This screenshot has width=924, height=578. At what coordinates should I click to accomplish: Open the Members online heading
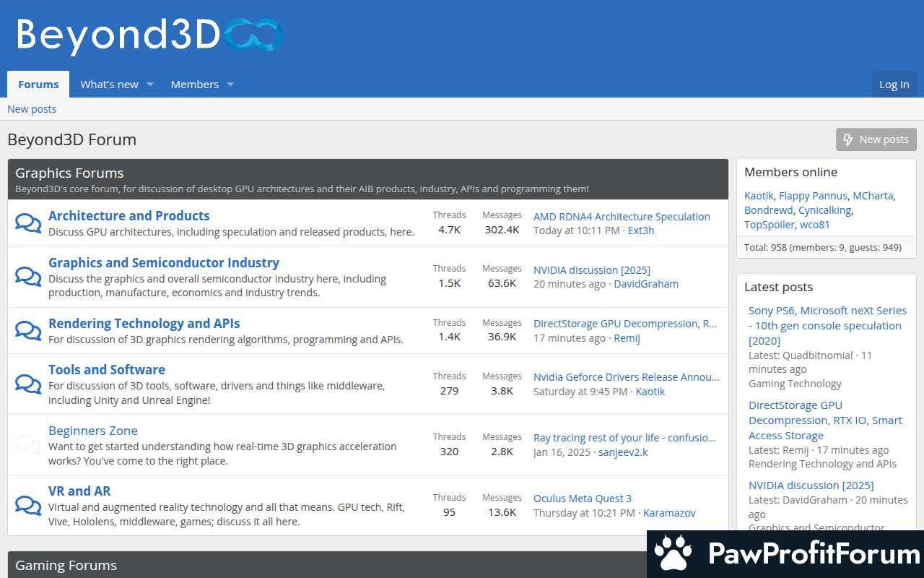(790, 172)
